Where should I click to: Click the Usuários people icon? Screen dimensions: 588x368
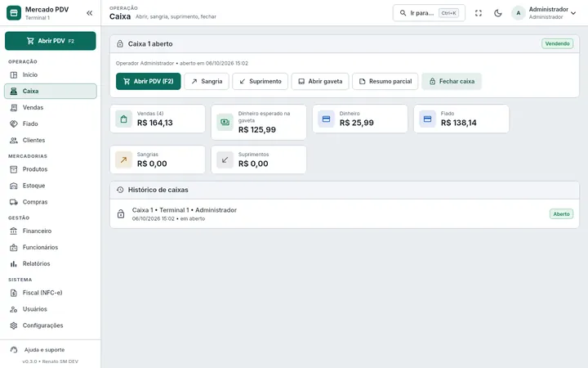click(x=14, y=309)
